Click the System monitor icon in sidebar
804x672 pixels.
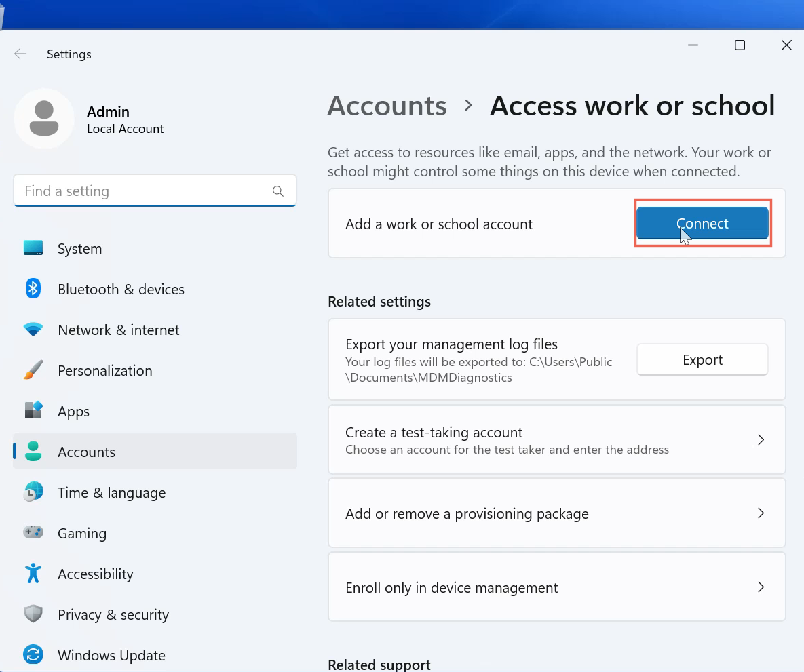click(x=33, y=248)
